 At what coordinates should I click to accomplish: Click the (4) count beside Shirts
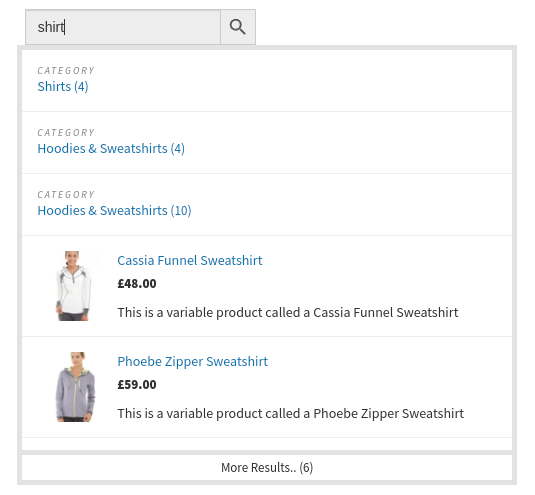coord(81,87)
